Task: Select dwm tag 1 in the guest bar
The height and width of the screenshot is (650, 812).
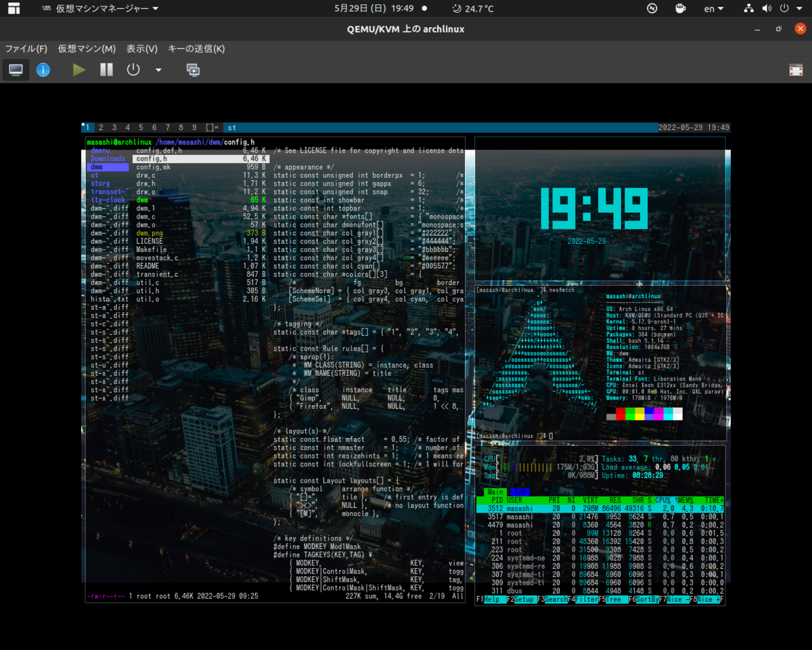Action: tap(87, 127)
